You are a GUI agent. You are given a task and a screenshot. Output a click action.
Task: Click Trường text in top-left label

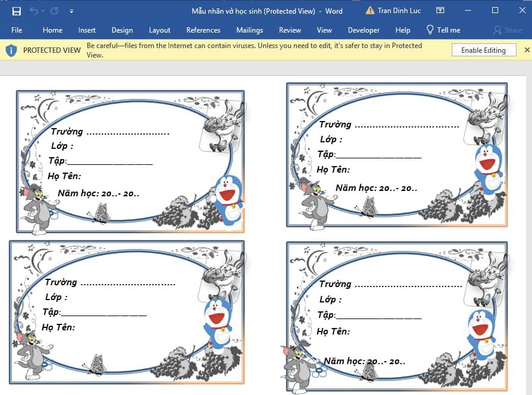pos(67,132)
